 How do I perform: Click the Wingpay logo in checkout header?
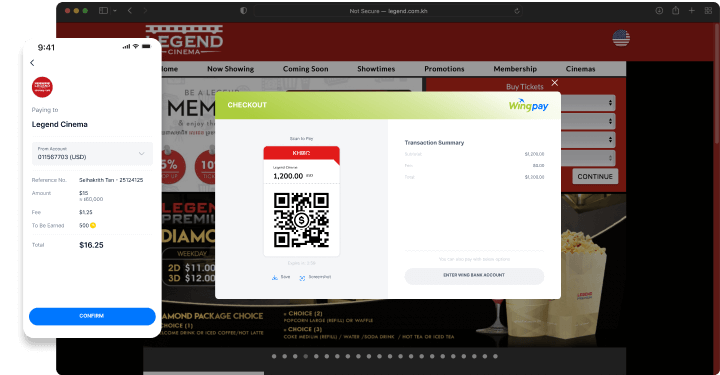tap(528, 106)
